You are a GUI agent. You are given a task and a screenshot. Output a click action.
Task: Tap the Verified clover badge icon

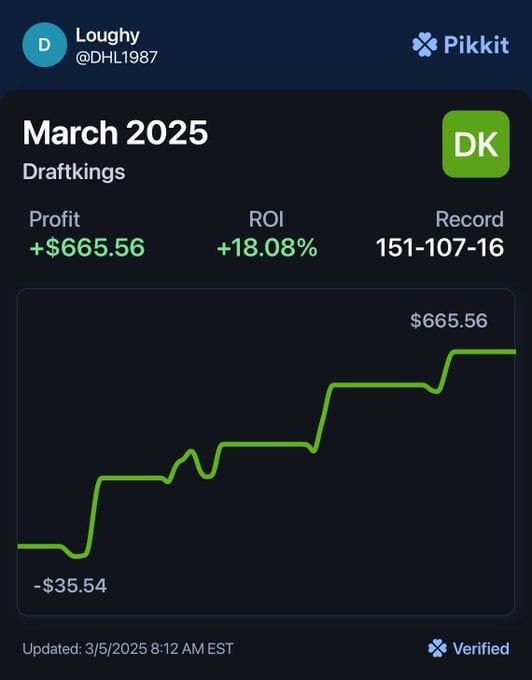pos(437,648)
